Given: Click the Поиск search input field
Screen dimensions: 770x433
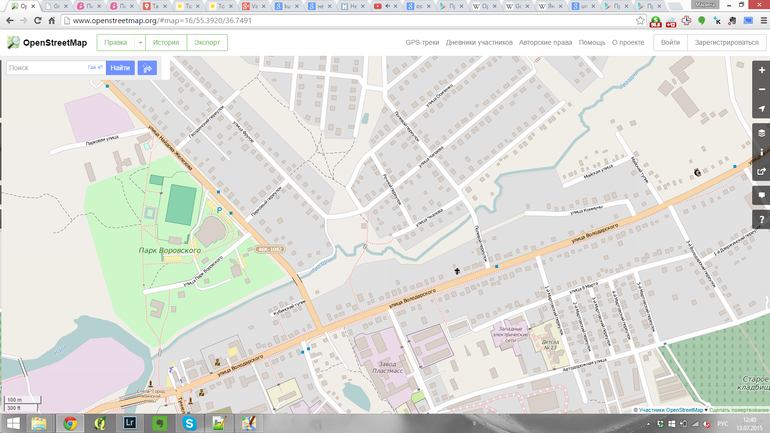Looking at the screenshot, I should (45, 68).
